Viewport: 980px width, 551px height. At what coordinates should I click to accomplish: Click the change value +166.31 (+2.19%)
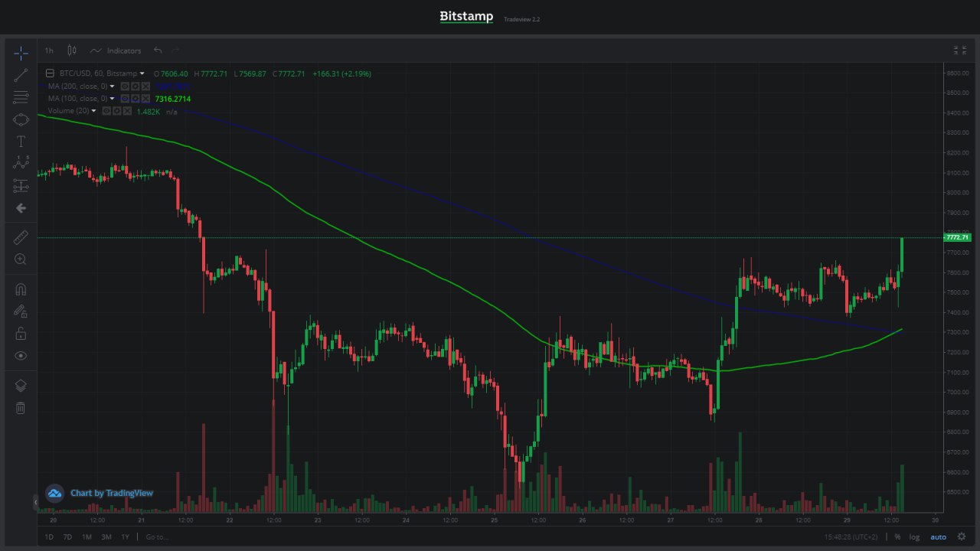[341, 73]
